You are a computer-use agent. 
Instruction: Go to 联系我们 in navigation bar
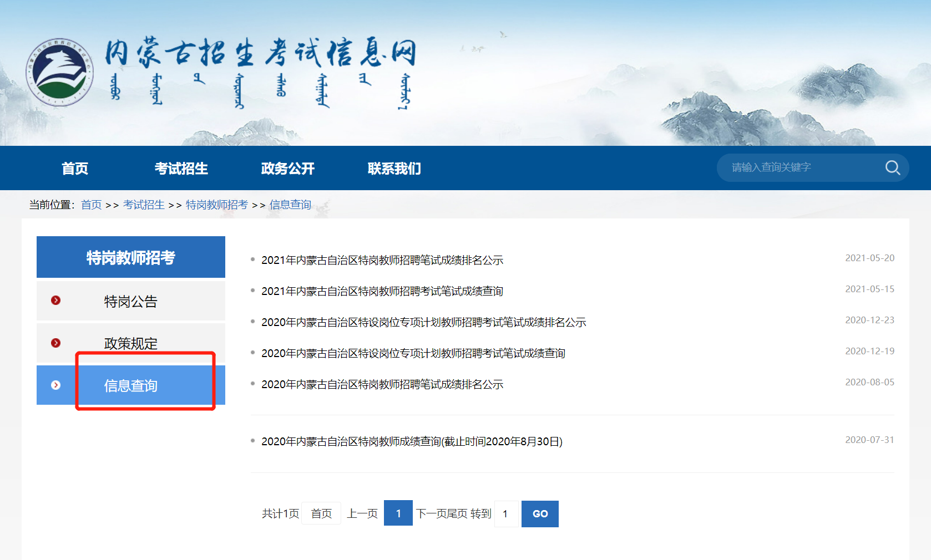point(394,169)
